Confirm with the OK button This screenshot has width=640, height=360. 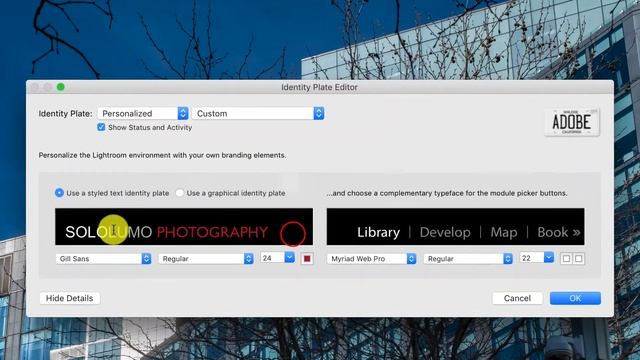pyautogui.click(x=575, y=298)
